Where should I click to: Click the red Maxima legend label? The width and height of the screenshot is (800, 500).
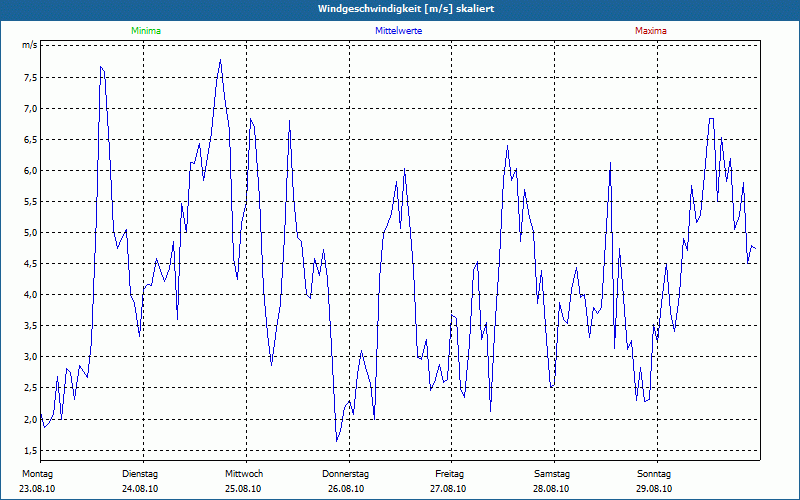point(651,31)
